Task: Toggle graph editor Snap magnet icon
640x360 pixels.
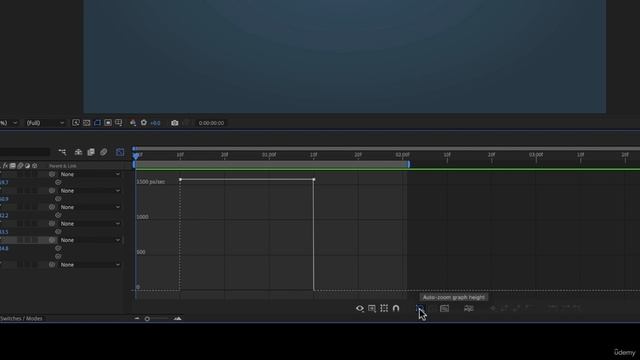Action: [396, 308]
